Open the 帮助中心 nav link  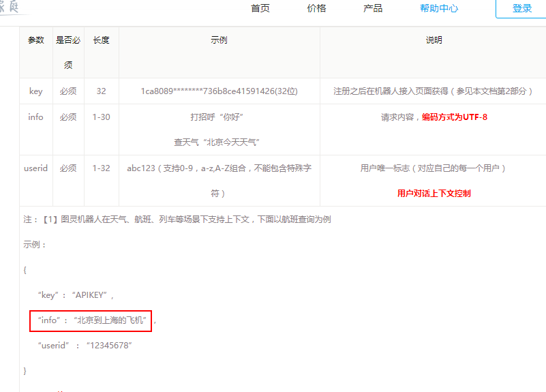point(439,8)
